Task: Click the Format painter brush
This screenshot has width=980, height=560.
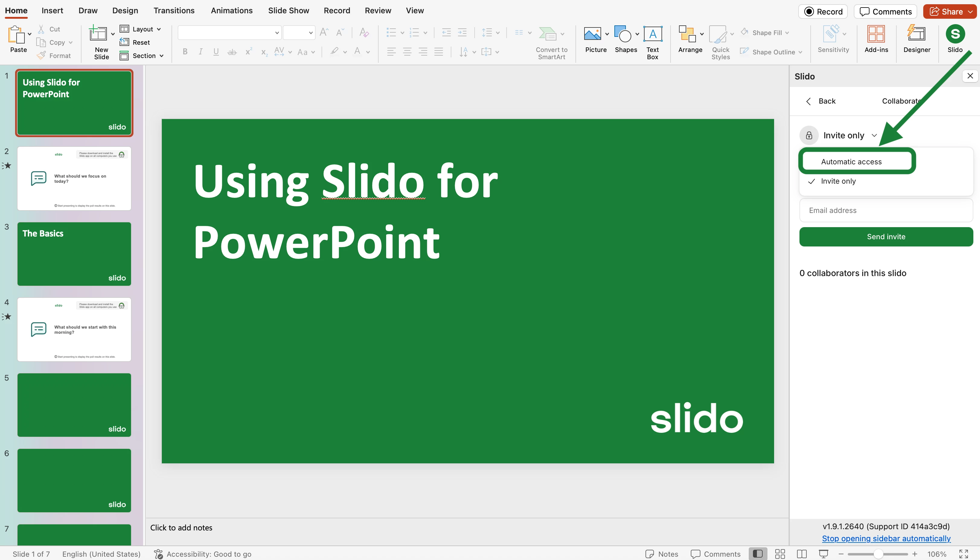Action: point(41,55)
